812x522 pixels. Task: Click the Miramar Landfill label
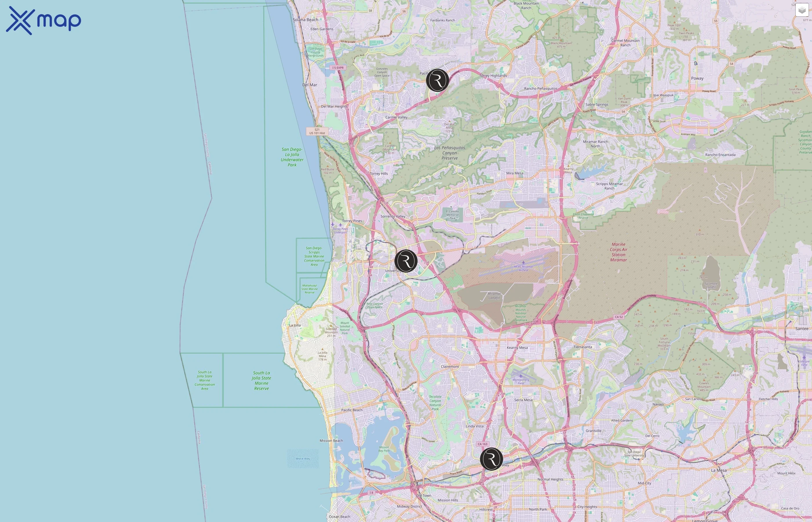494,296
